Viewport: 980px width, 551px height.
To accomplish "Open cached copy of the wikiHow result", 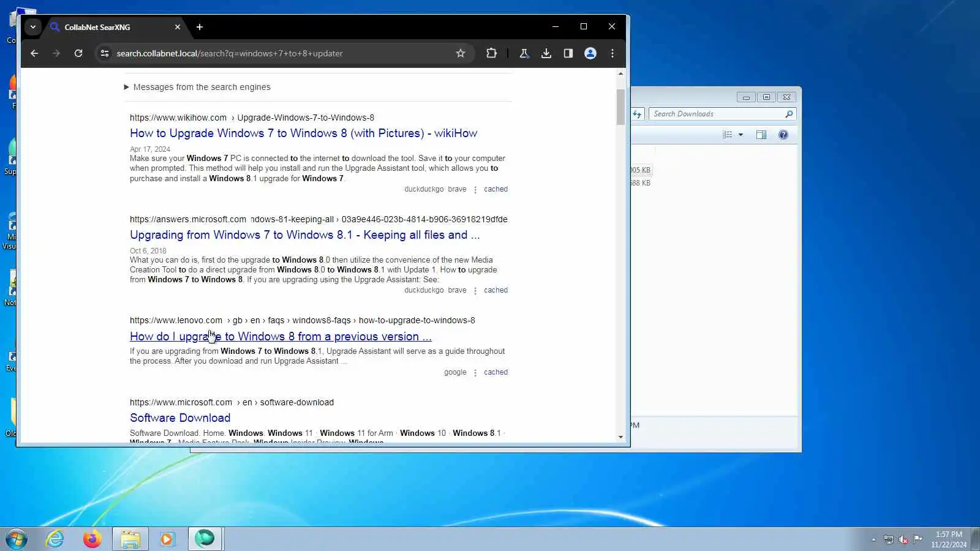I will [x=496, y=189].
